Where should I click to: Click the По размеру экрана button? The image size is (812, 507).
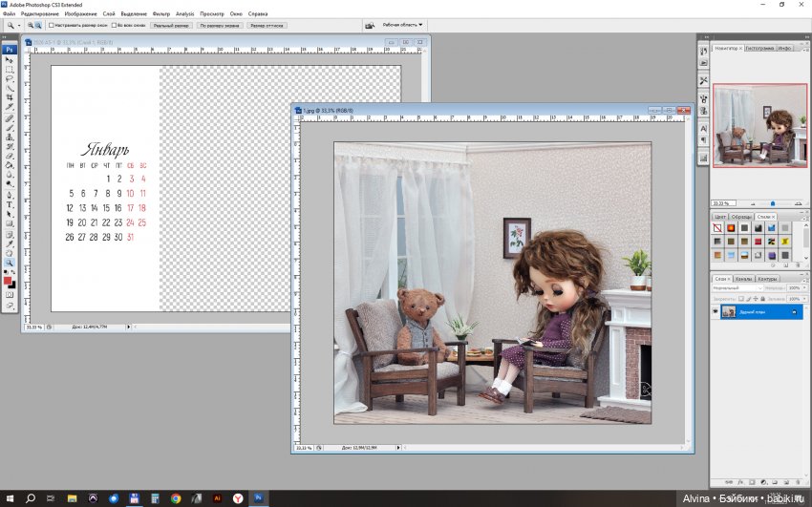[219, 26]
